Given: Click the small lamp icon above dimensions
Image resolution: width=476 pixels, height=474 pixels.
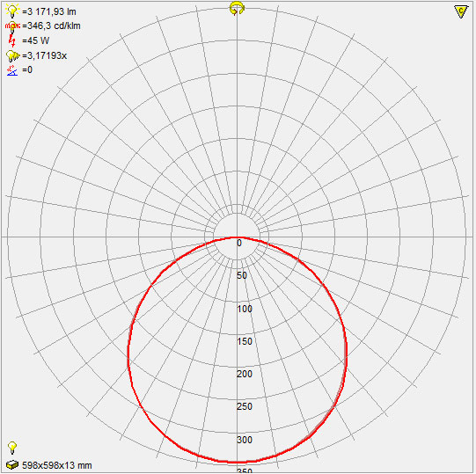Looking at the screenshot, I should click(x=12, y=448).
